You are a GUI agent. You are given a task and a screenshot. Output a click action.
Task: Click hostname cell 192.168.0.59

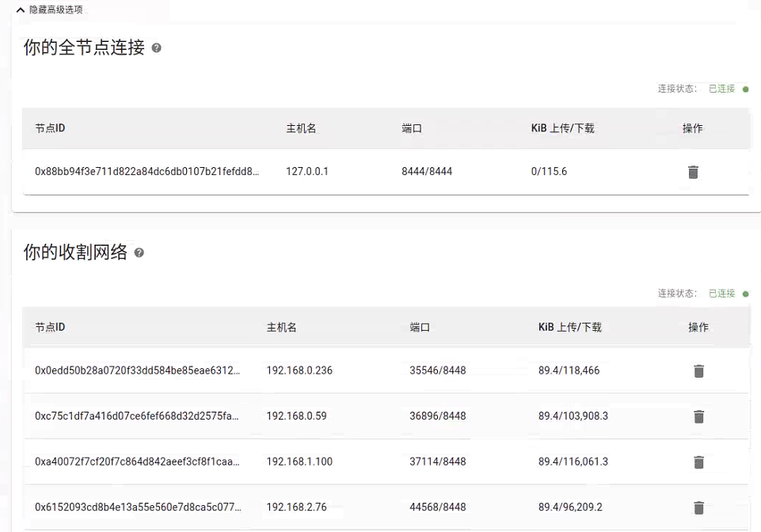coord(296,416)
